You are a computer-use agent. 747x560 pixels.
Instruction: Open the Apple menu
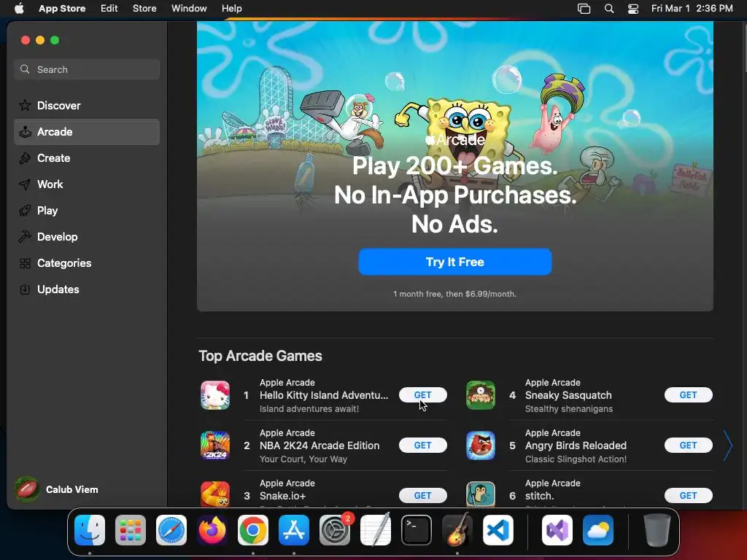click(x=19, y=9)
